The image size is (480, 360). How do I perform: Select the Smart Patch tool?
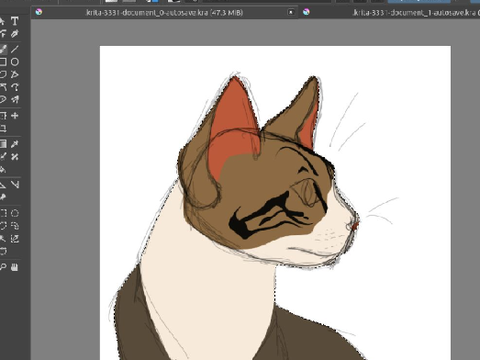(x=15, y=157)
